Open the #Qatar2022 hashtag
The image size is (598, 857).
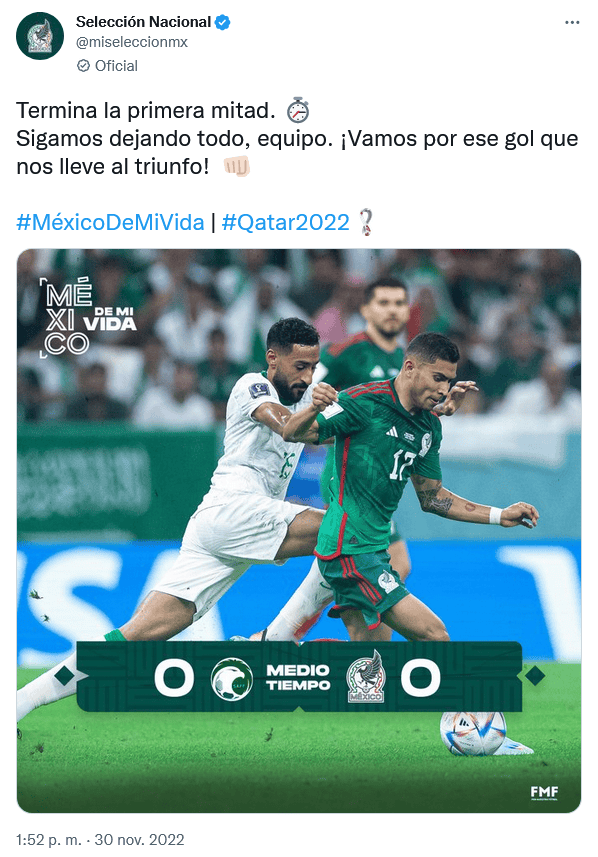[x=285, y=222]
